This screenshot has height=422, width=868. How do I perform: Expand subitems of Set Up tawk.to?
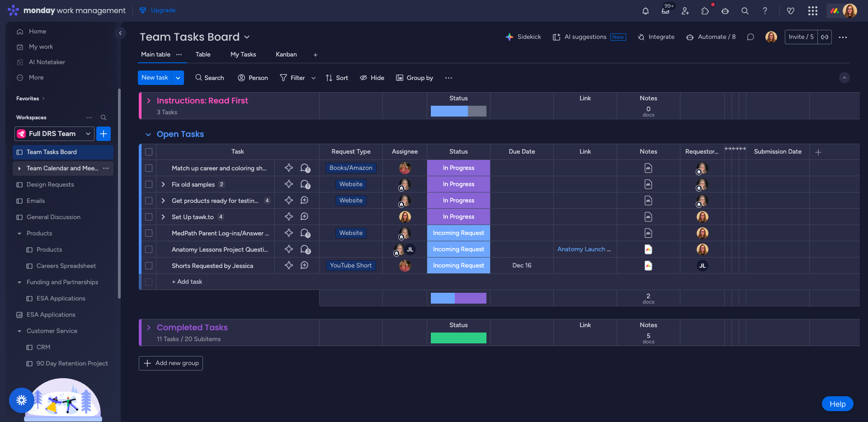163,217
